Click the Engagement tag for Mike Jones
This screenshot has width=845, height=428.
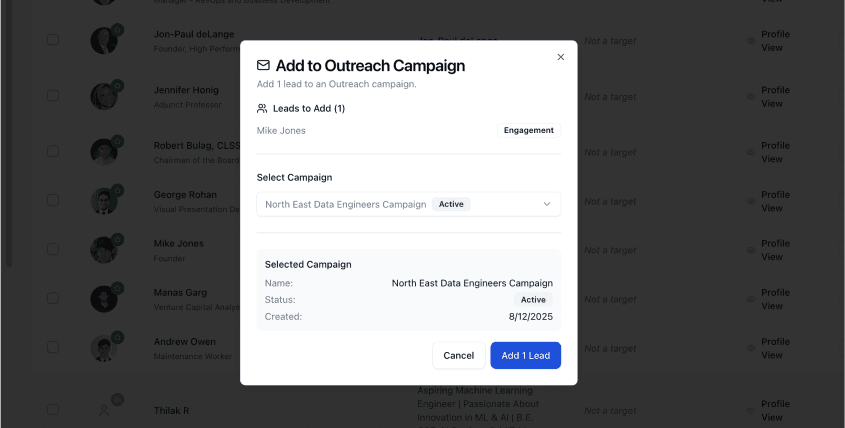point(528,130)
